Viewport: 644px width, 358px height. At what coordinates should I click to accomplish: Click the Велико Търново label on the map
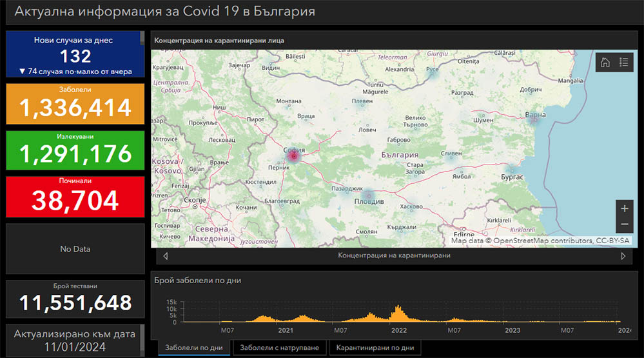(x=415, y=121)
